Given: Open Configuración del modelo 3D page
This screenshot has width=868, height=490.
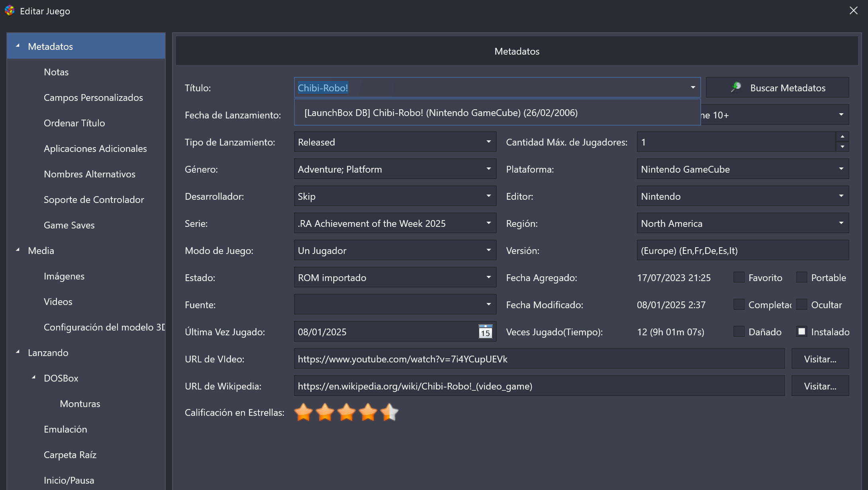Looking at the screenshot, I should tap(104, 327).
